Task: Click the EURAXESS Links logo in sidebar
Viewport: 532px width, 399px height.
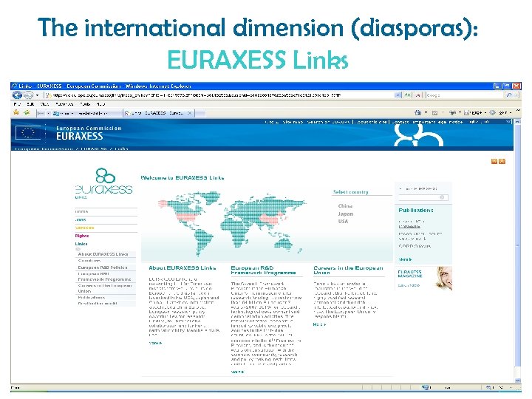Action: point(104,183)
